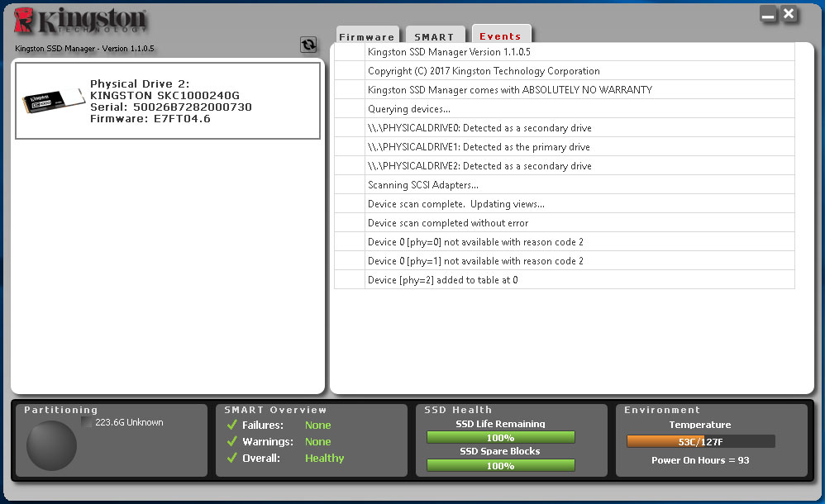Select the PHYSICALDRIVE1 primary drive event row
Viewport: 825px width, 504px height.
[x=564, y=146]
